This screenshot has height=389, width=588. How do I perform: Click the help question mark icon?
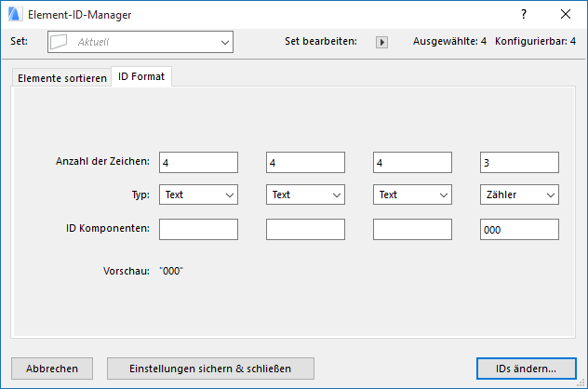pyautogui.click(x=524, y=14)
